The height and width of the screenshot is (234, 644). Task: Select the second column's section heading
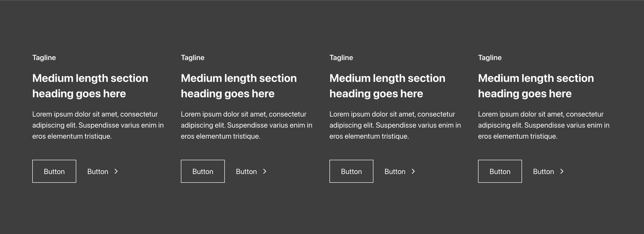click(x=239, y=86)
